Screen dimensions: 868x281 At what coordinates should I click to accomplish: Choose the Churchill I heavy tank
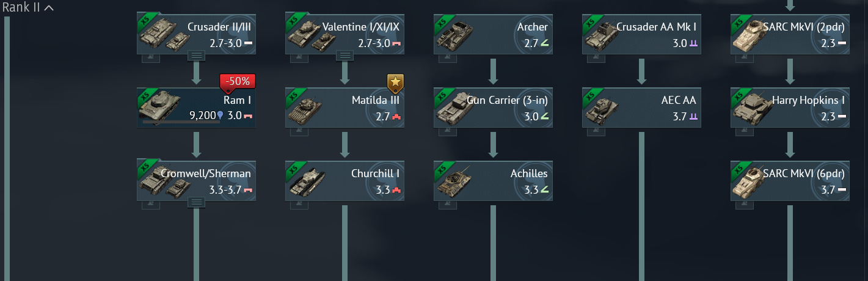(345, 181)
